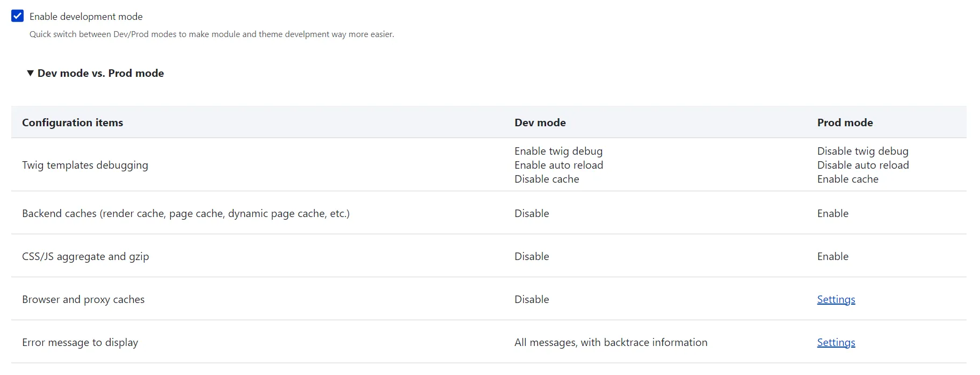Open Settings link for Error message to display
Viewport: 980px width, 375px height.
pyautogui.click(x=836, y=342)
